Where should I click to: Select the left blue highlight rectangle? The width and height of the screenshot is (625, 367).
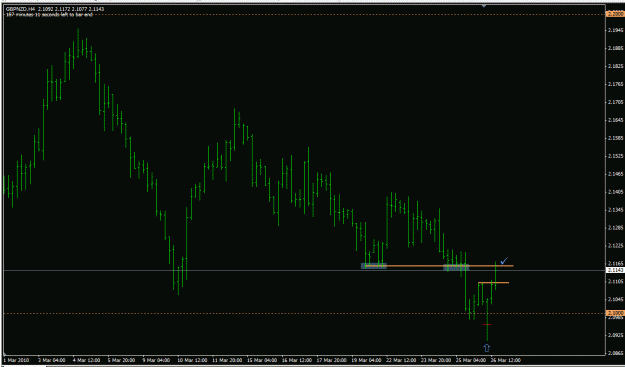click(x=374, y=266)
